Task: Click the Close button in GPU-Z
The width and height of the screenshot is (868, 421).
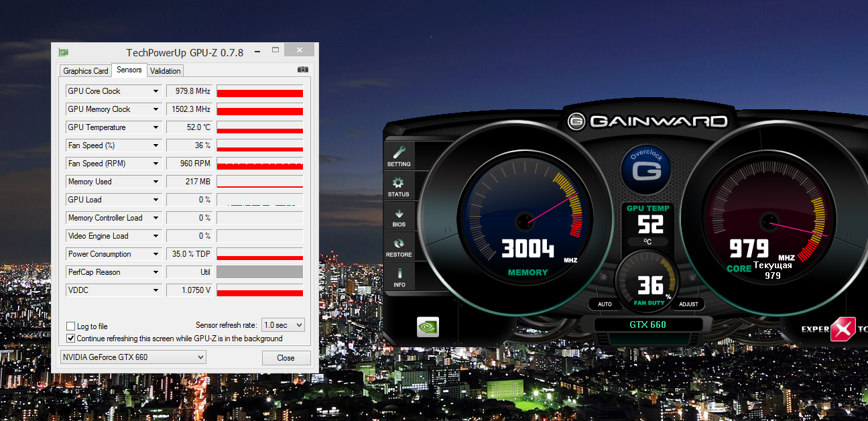Action: click(x=286, y=358)
